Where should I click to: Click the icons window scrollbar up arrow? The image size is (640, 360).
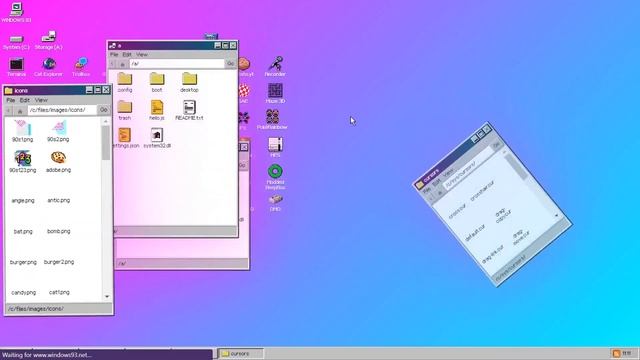click(106, 121)
